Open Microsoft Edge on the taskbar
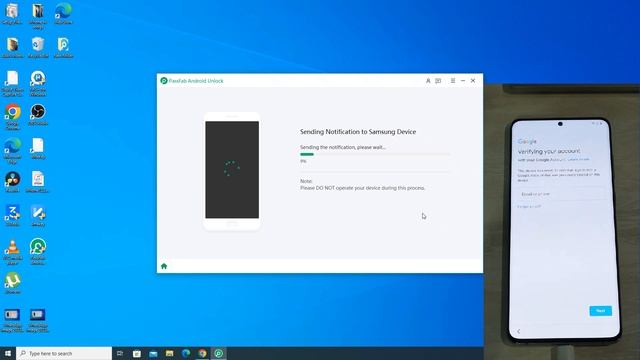This screenshot has height=360, width=640. [186, 353]
